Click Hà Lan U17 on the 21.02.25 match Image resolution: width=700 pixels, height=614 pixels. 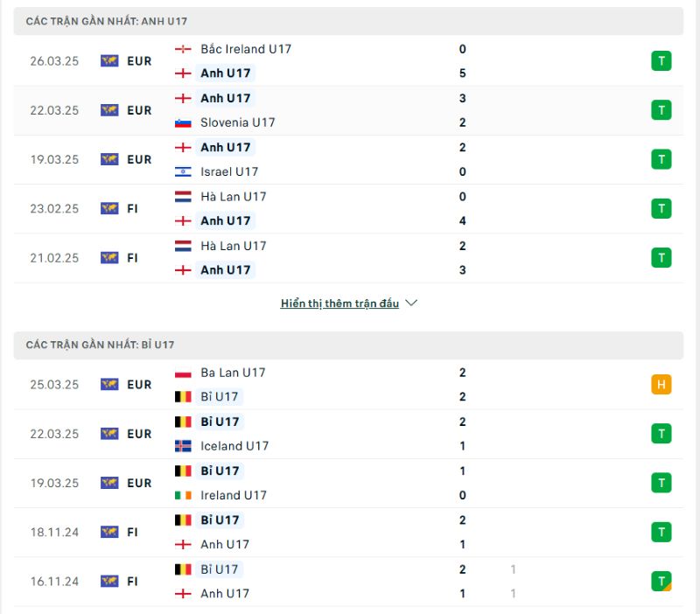coord(233,246)
